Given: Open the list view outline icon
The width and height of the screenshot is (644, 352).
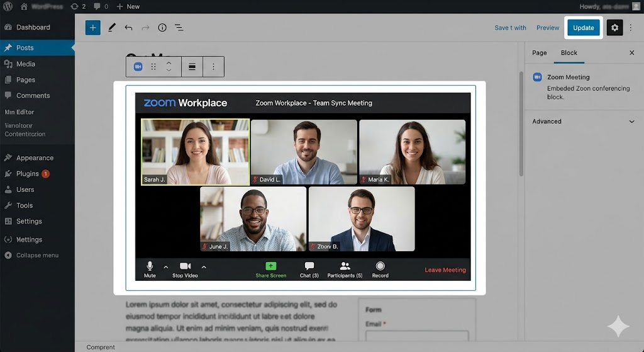Looking at the screenshot, I should tap(179, 28).
